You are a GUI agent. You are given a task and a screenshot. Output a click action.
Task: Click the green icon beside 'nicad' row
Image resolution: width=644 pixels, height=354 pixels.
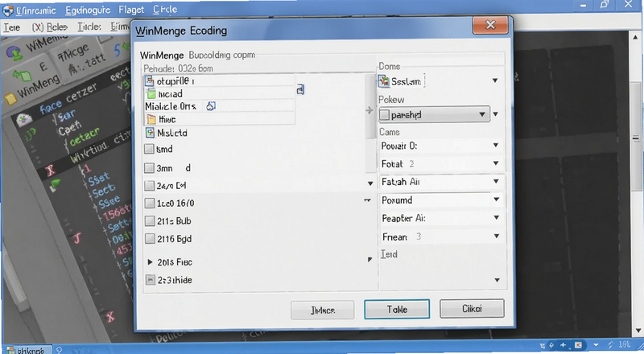click(x=151, y=94)
